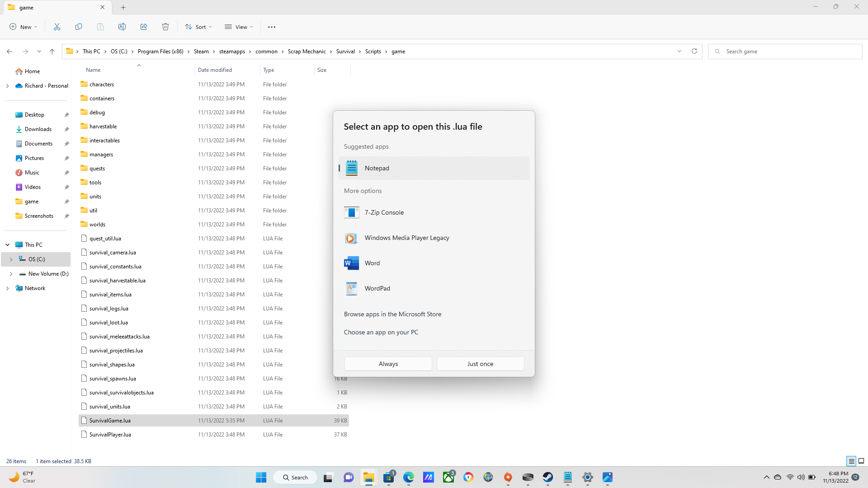Expand the New Volume (D:) tree node

[11, 274]
